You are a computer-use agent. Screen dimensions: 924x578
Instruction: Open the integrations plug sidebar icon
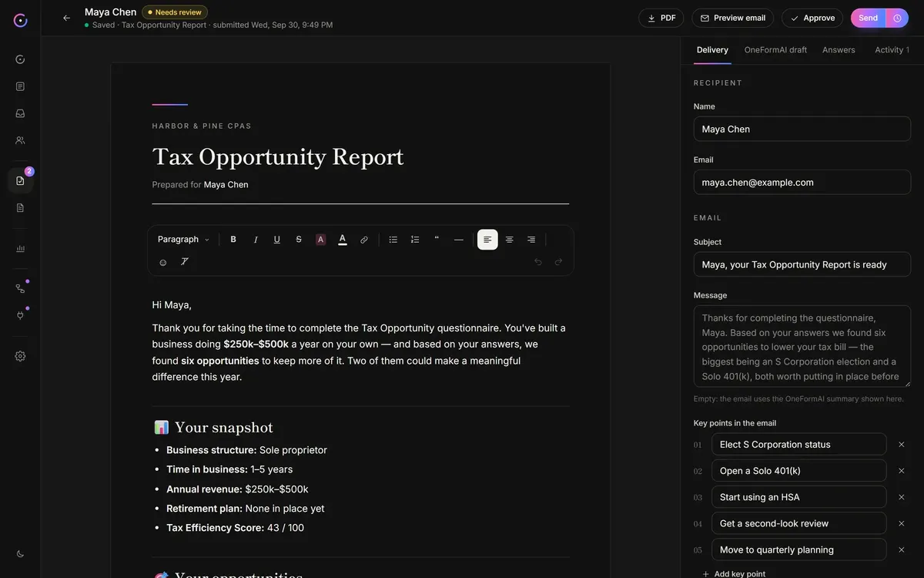tap(20, 315)
